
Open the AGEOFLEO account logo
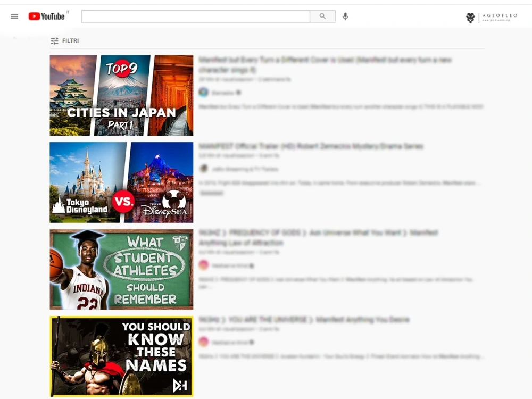492,18
